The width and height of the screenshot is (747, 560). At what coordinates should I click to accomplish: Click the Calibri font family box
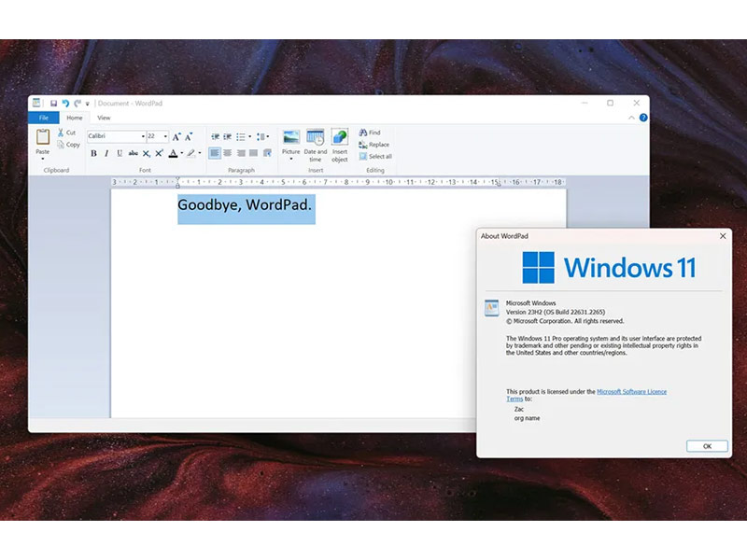113,136
